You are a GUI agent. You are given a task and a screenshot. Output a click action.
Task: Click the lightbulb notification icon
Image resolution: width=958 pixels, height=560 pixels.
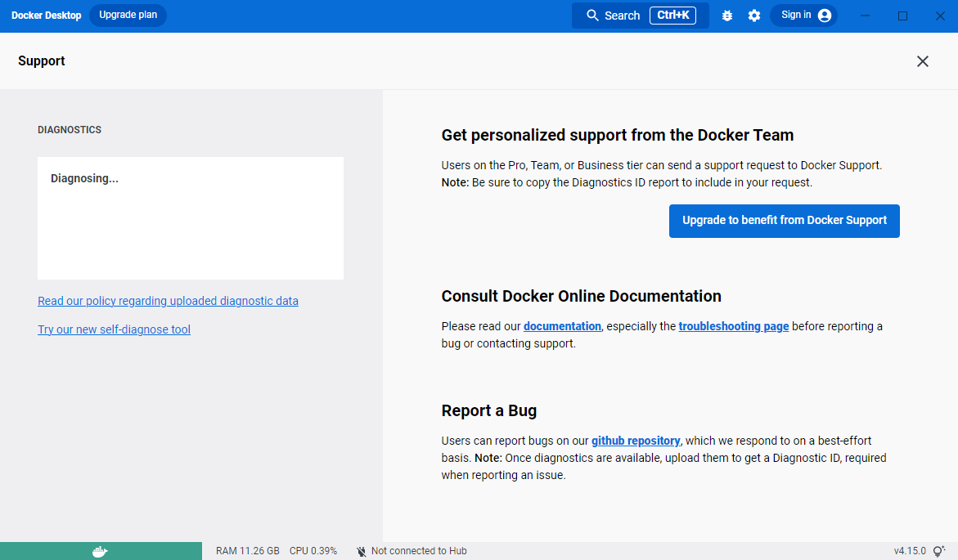click(939, 551)
